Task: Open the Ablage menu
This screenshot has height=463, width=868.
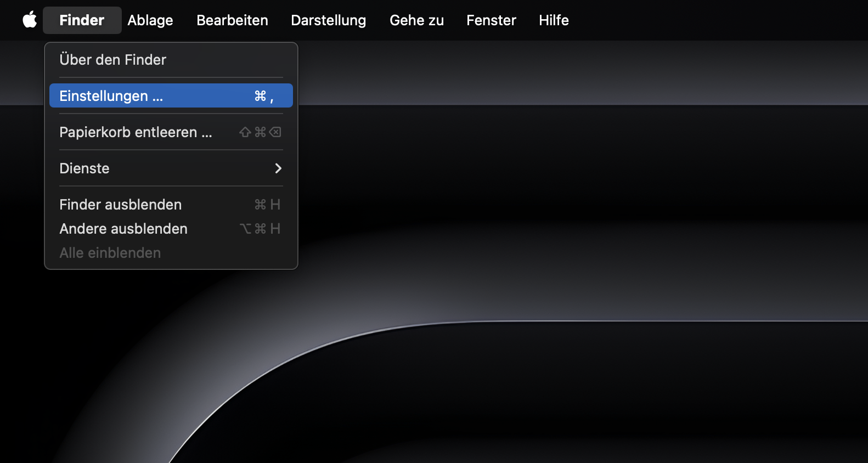Action: [150, 20]
